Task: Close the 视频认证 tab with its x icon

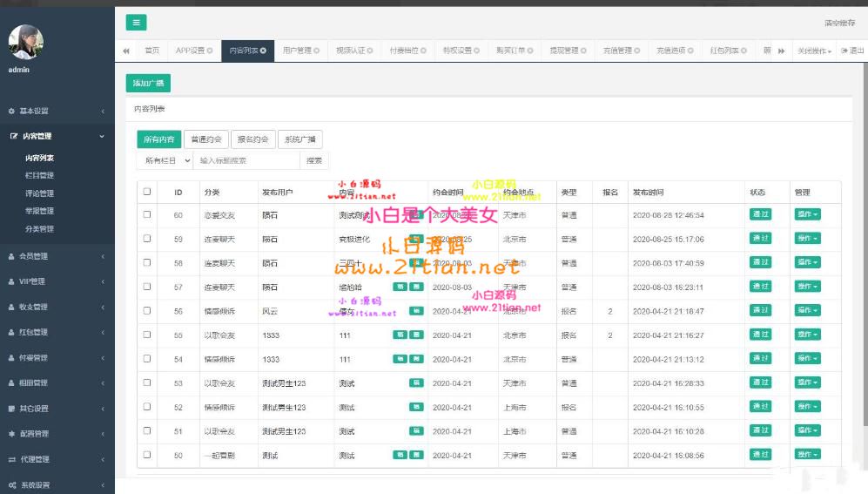Action: click(x=370, y=51)
